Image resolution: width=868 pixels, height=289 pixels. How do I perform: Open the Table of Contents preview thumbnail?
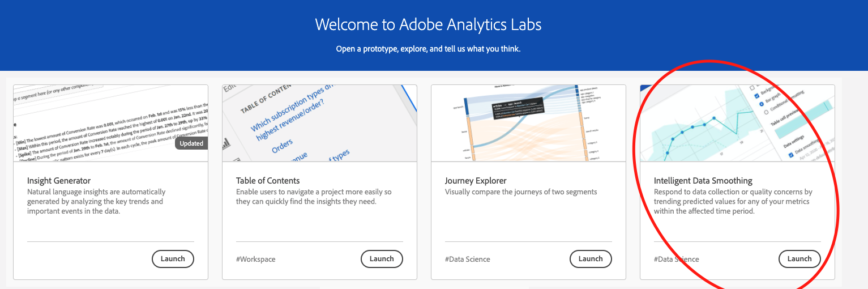pyautogui.click(x=319, y=123)
